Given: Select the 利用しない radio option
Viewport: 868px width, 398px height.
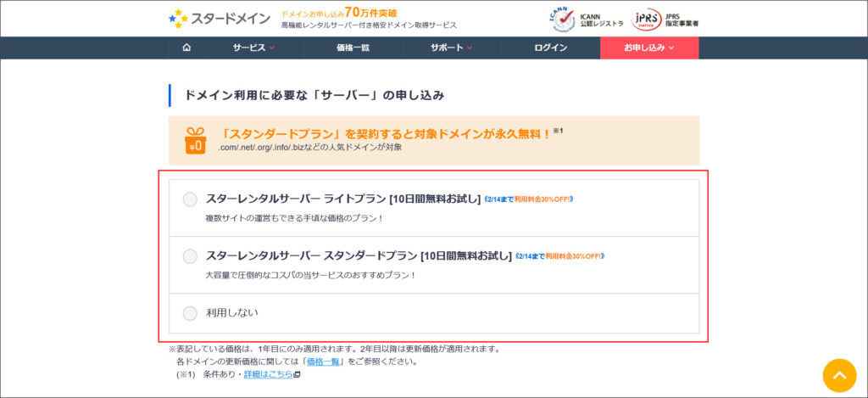Looking at the screenshot, I should point(190,313).
